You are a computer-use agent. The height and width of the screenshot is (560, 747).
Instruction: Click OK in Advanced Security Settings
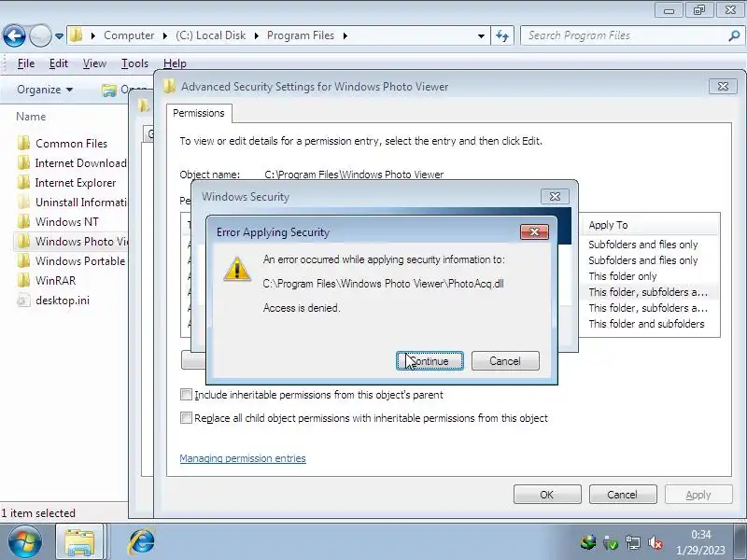[547, 495]
